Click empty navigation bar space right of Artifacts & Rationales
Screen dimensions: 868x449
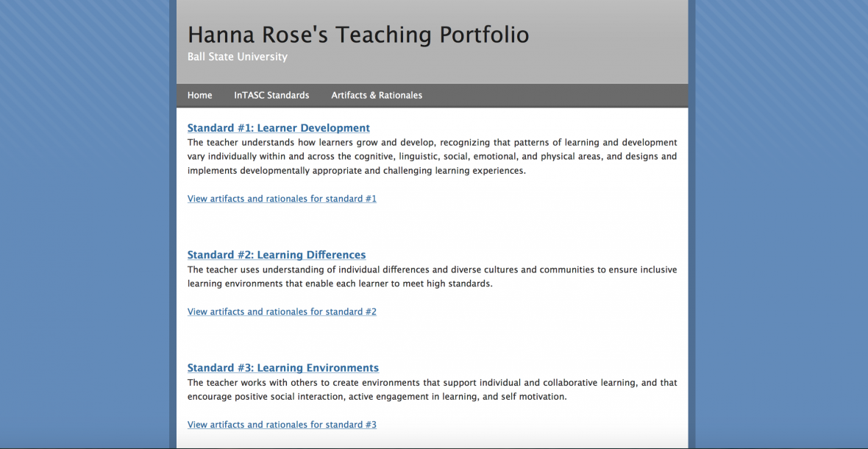[x=559, y=95]
